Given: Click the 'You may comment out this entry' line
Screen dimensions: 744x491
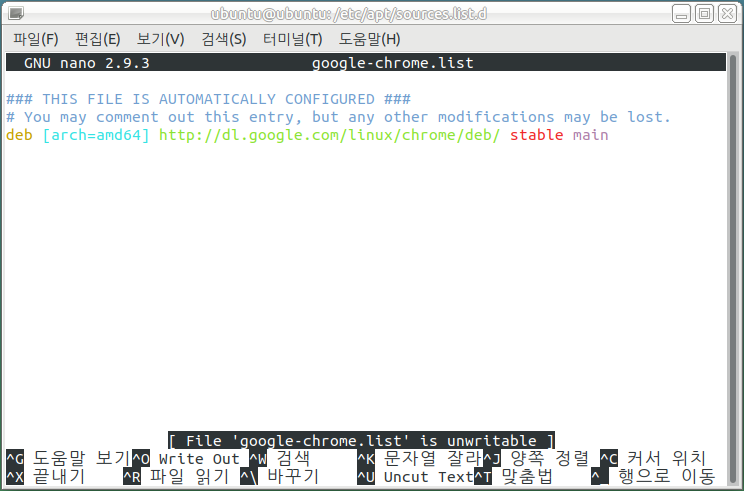Looking at the screenshot, I should (x=338, y=117).
